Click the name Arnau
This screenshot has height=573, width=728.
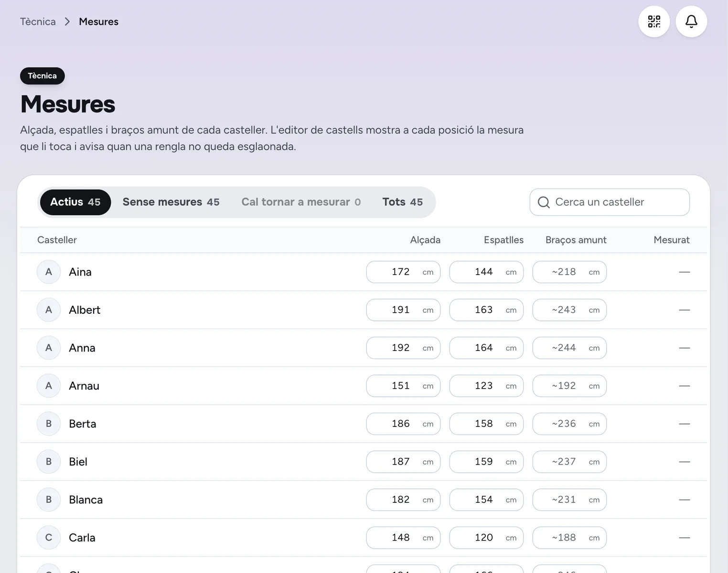(84, 386)
